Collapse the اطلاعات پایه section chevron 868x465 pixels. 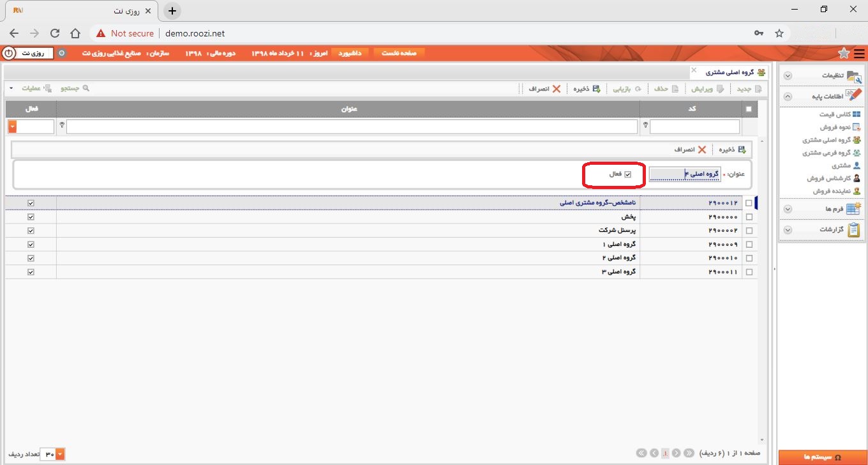(788, 96)
